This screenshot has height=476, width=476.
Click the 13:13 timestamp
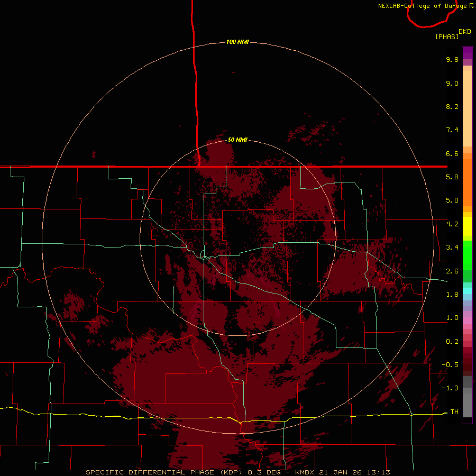coord(379,472)
